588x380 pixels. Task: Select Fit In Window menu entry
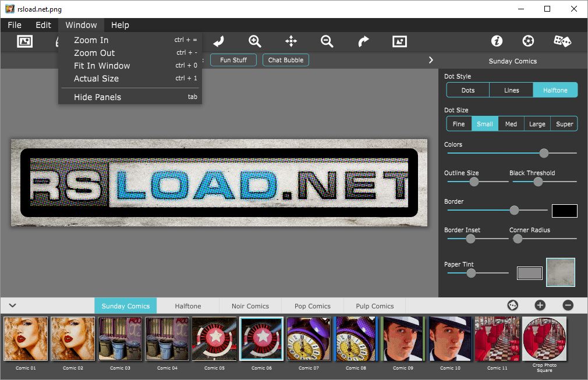point(102,66)
